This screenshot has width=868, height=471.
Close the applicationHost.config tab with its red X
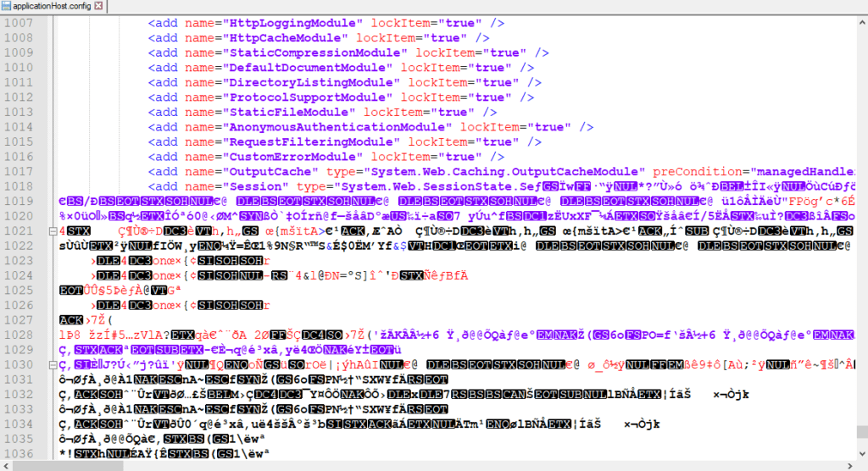click(98, 6)
